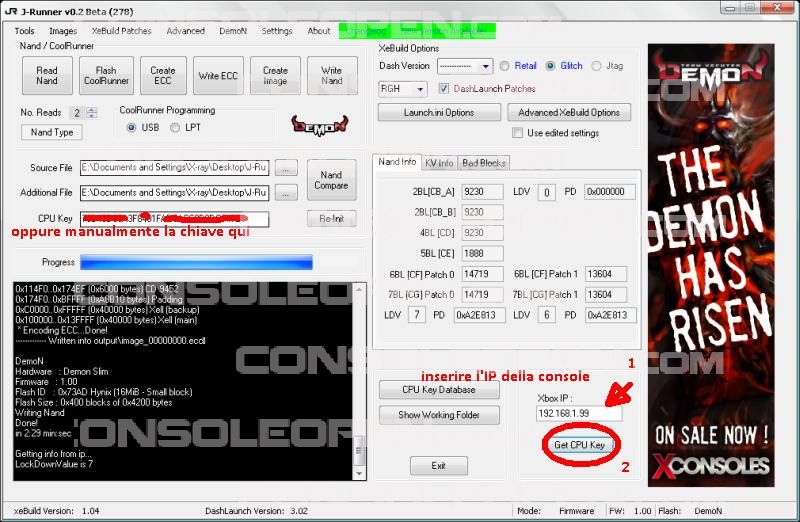Browse for Source File with ... button

tap(286, 168)
